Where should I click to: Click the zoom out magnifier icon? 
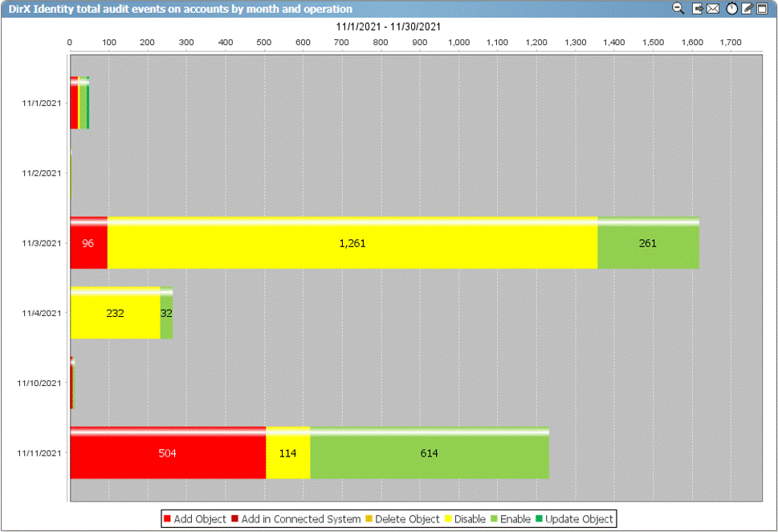pyautogui.click(x=678, y=8)
